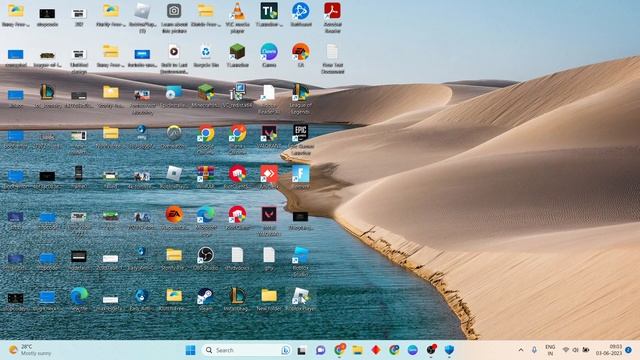The width and height of the screenshot is (640, 360).
Task: Open the clock showing 09:03
Action: point(609,350)
